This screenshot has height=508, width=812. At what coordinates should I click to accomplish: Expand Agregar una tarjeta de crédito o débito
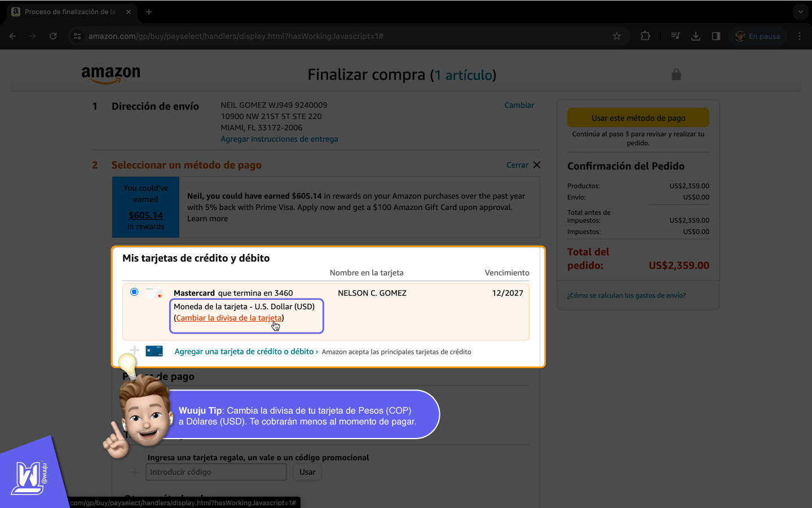[x=244, y=352]
